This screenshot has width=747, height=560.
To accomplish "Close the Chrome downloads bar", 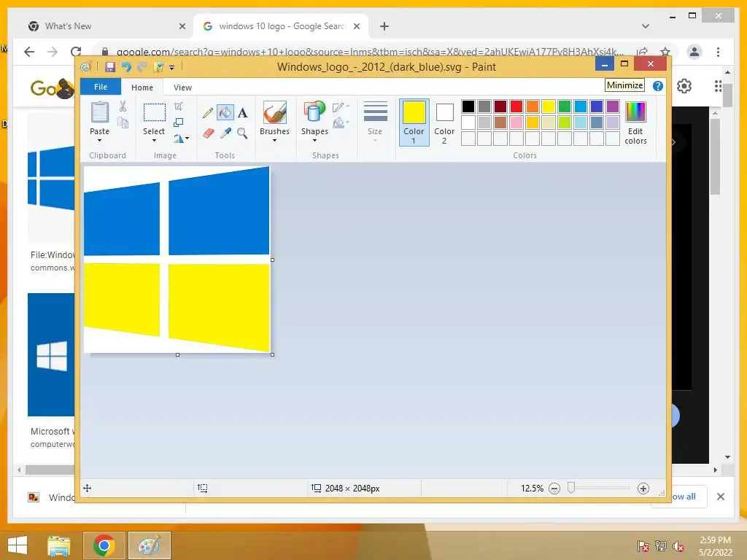I will pyautogui.click(x=720, y=497).
